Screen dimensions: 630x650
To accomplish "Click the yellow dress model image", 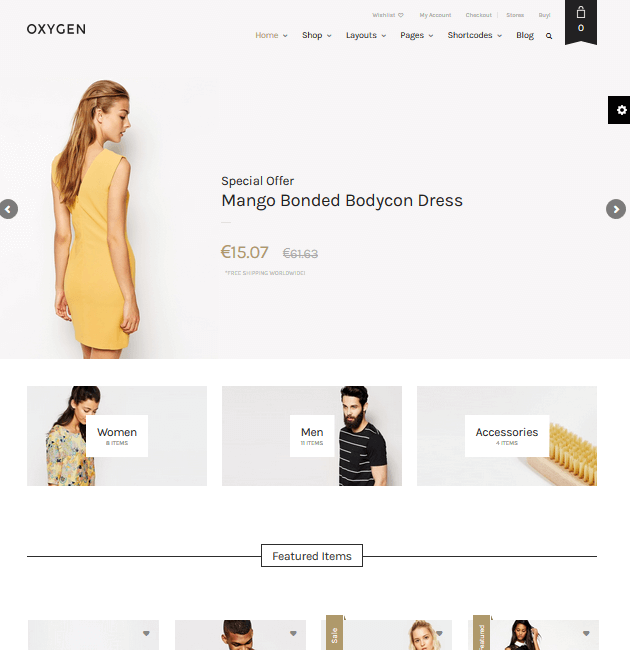I will (x=96, y=219).
